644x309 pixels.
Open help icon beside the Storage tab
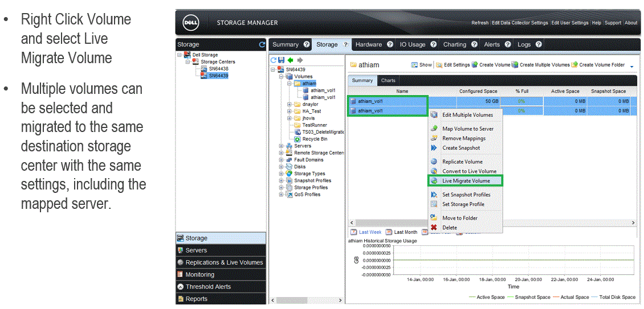click(x=346, y=44)
